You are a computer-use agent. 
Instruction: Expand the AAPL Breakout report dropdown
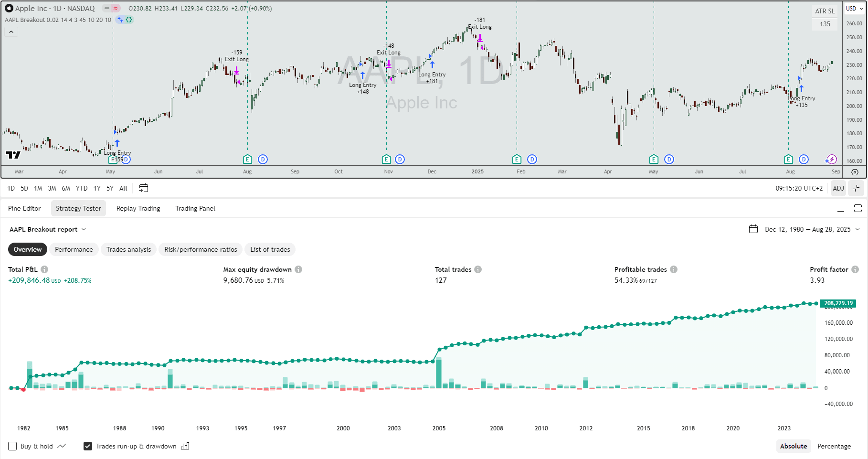48,229
